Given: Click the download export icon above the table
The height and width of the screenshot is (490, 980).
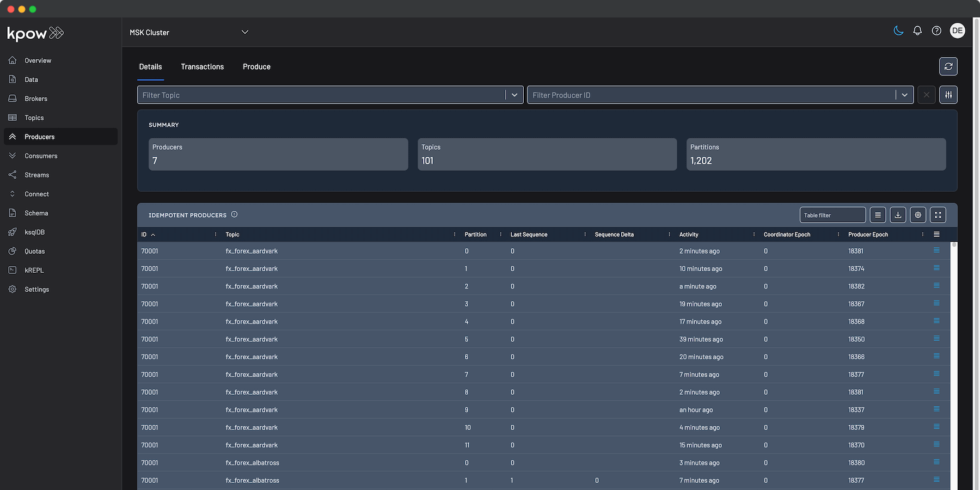Looking at the screenshot, I should 898,215.
